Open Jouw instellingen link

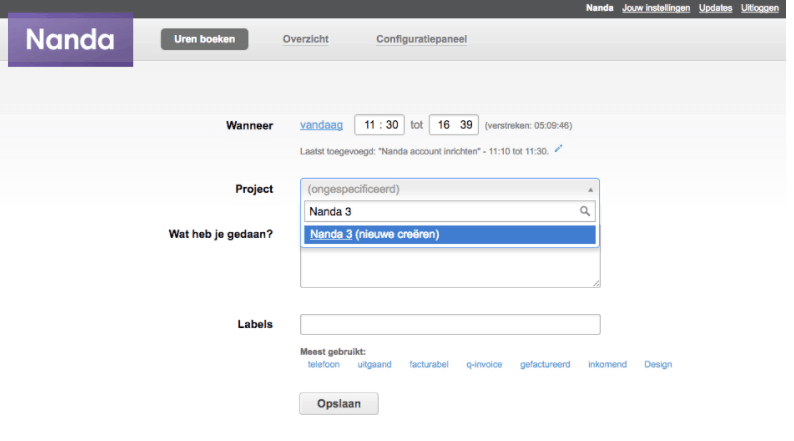tap(656, 8)
